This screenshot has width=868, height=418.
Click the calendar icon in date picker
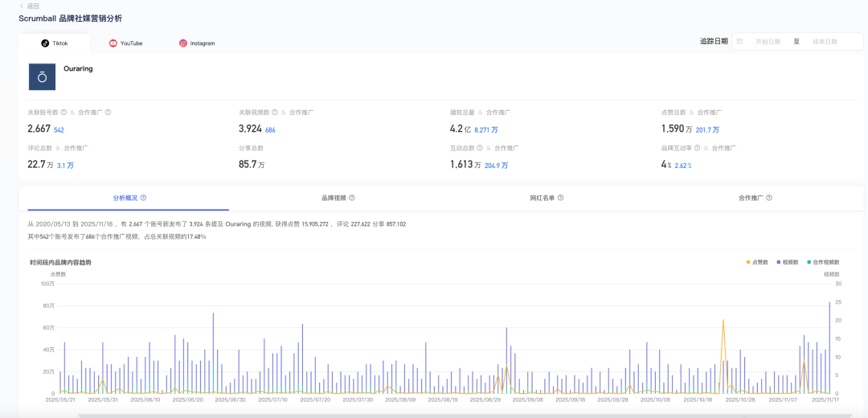click(x=739, y=42)
